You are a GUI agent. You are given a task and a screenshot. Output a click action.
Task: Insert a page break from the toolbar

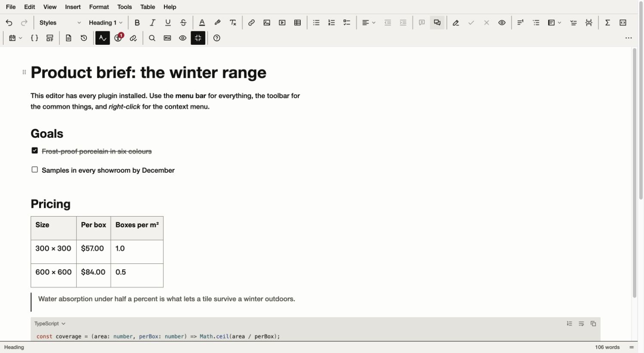click(589, 23)
